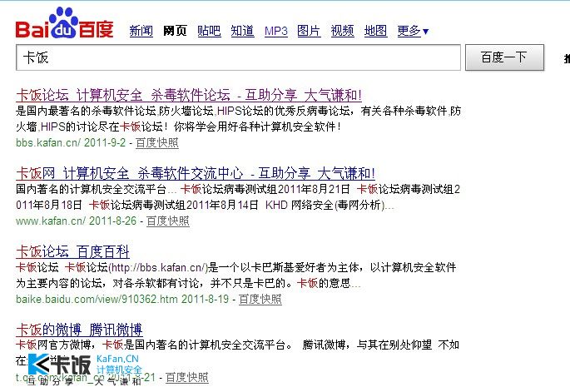This screenshot has width=570, height=392.
Task: Click the Baidu logo
Action: 64,23
